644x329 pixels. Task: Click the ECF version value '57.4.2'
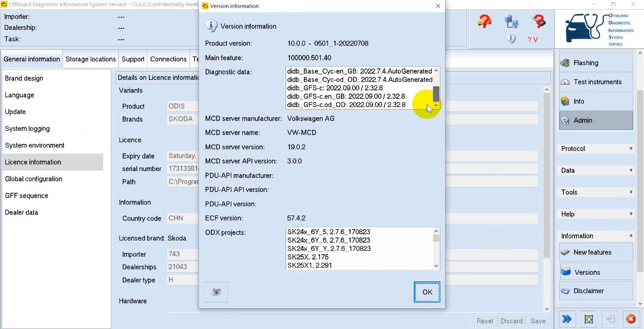click(x=296, y=218)
